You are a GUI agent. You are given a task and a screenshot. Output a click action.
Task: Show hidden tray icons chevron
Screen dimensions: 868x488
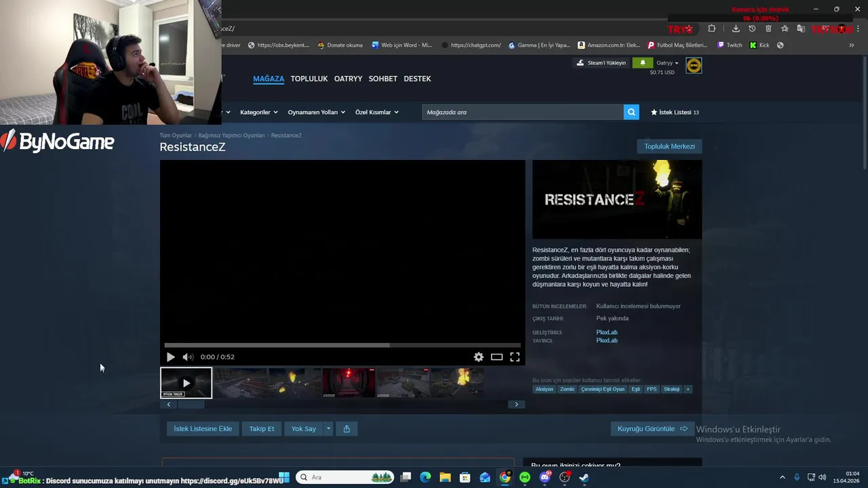click(782, 477)
